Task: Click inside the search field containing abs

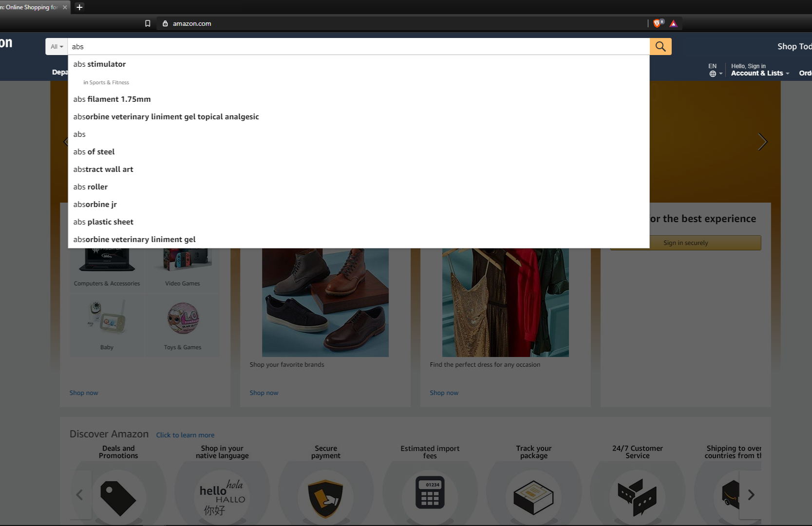Action: tap(359, 46)
